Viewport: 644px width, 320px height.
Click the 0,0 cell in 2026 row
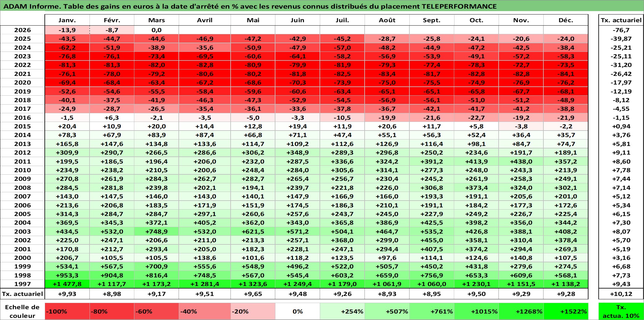tap(157, 30)
